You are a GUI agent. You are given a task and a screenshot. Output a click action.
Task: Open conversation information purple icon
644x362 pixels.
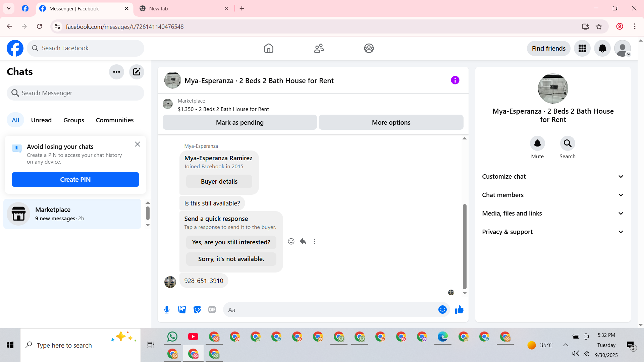coord(455,80)
